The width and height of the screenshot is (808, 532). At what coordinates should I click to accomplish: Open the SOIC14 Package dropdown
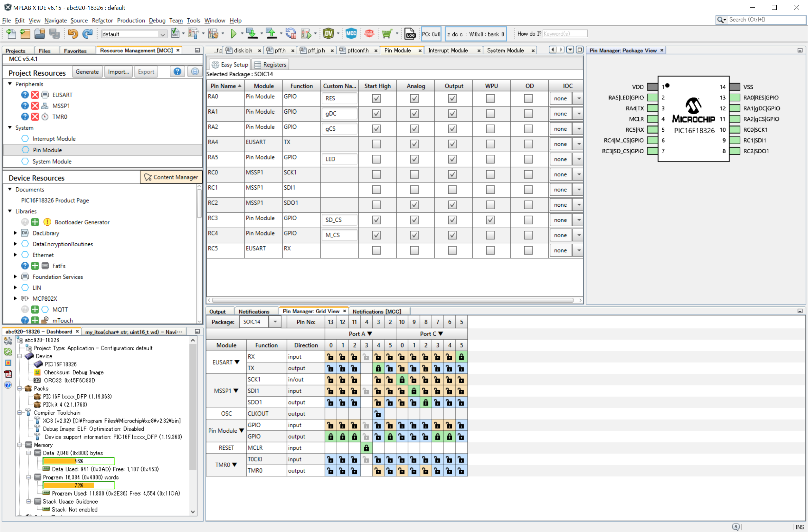[x=275, y=322]
